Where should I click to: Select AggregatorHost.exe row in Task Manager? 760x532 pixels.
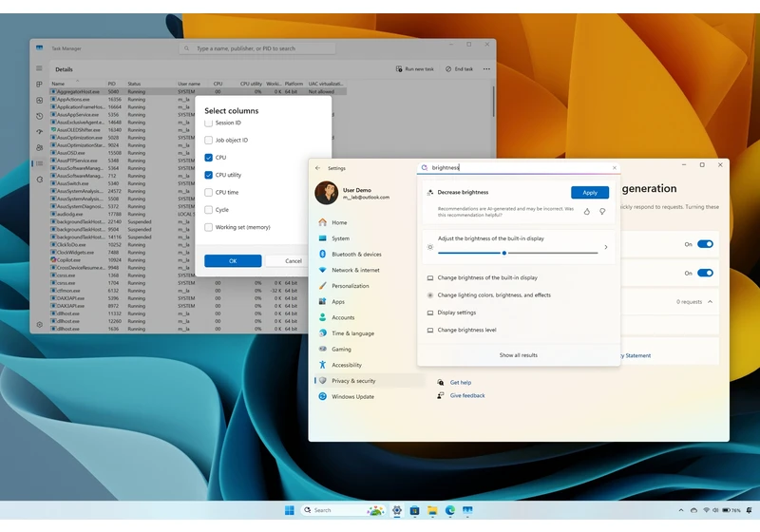198,91
